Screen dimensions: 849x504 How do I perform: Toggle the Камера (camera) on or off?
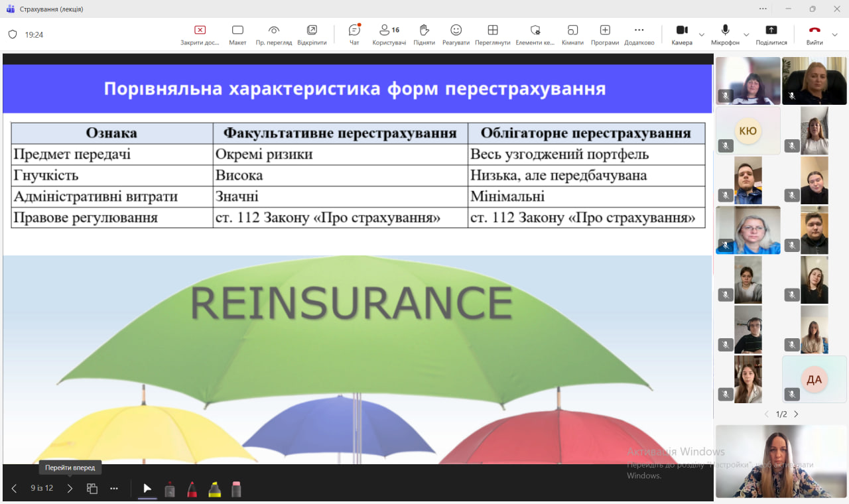pyautogui.click(x=681, y=34)
